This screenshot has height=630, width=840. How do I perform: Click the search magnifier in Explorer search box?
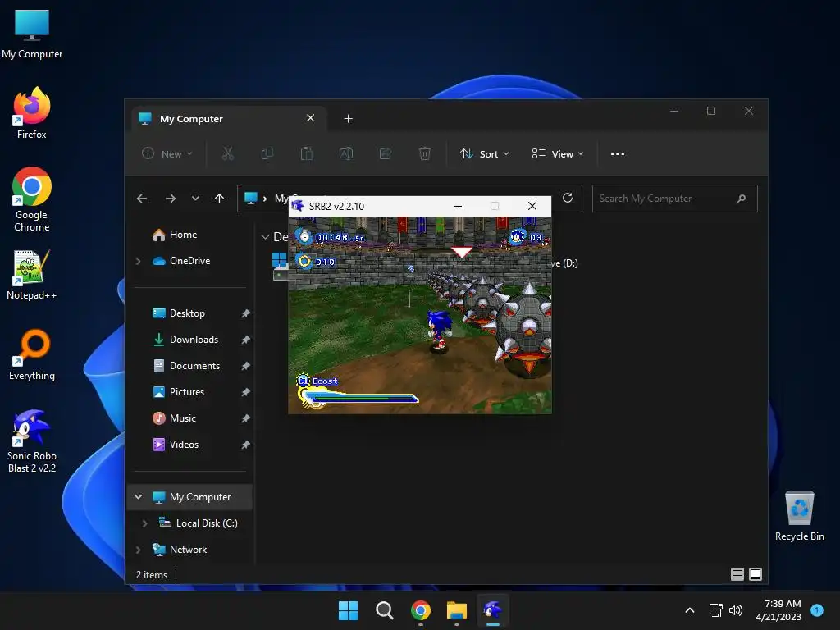[x=741, y=199]
